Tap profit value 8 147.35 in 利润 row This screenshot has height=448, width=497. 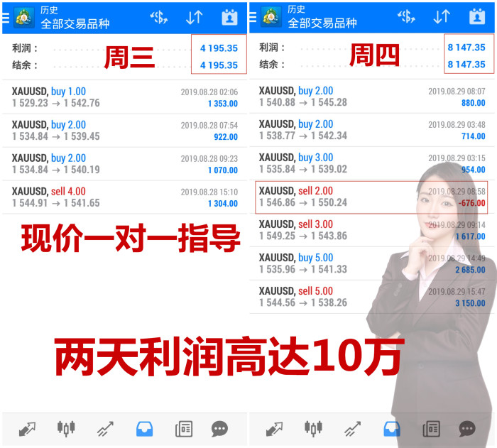tap(466, 48)
